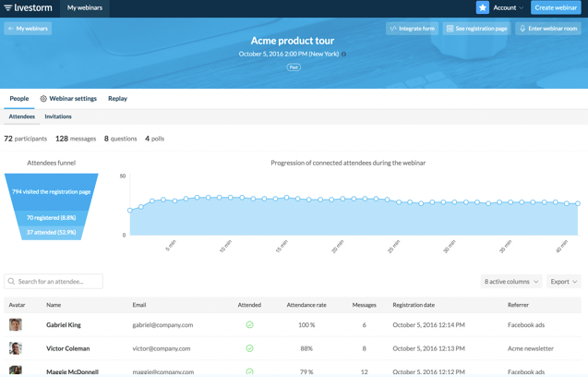The width and height of the screenshot is (588, 377).
Task: Click the info icon next to webinar date
Action: pyautogui.click(x=344, y=55)
